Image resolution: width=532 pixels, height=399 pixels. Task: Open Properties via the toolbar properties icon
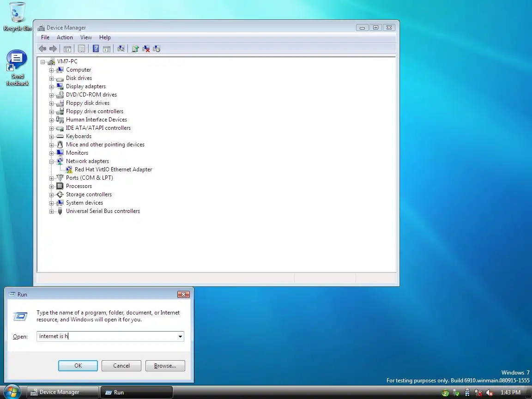click(81, 49)
